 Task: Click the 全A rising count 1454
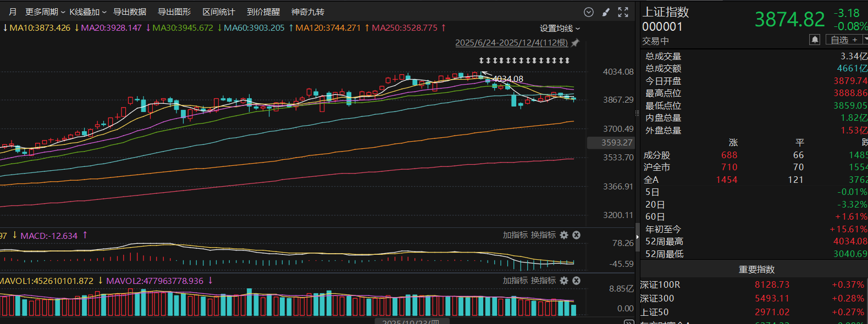[727, 180]
